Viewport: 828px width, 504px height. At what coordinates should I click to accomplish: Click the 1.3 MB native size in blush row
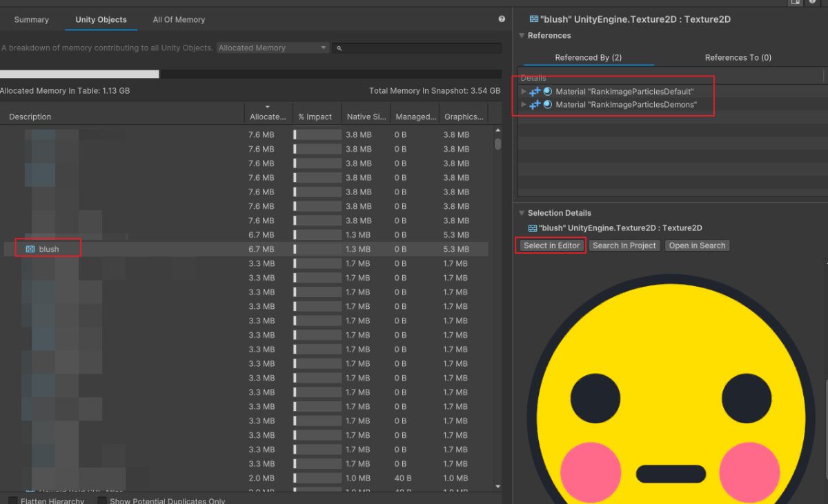tap(359, 249)
